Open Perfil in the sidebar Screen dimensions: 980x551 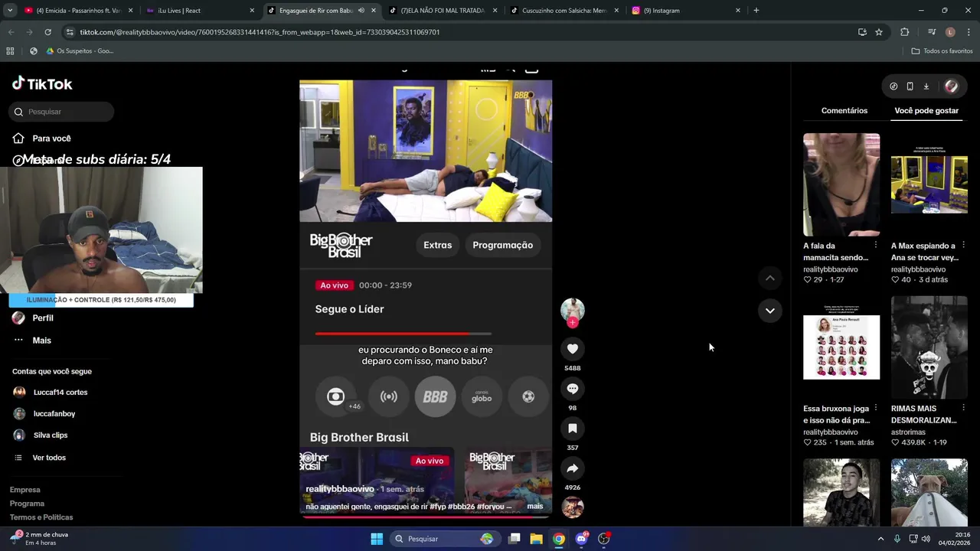click(x=43, y=318)
